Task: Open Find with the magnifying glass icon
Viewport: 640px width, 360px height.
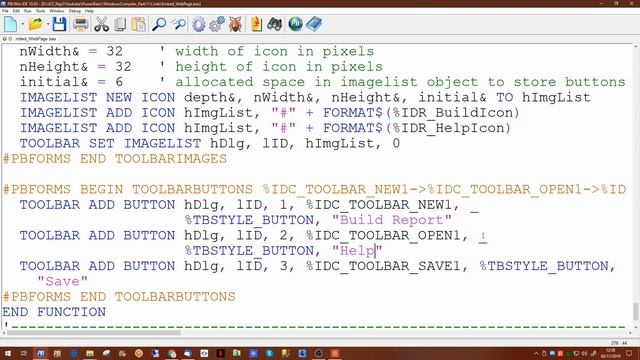Action: (x=159, y=24)
